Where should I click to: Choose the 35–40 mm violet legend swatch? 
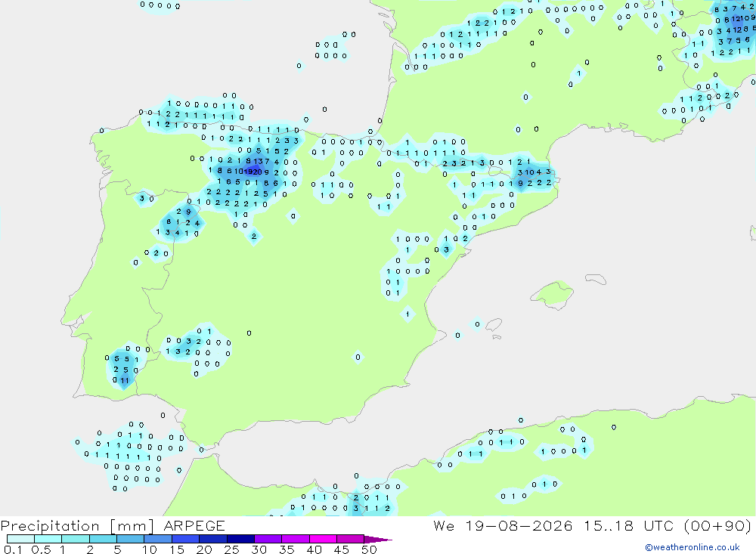[295, 539]
